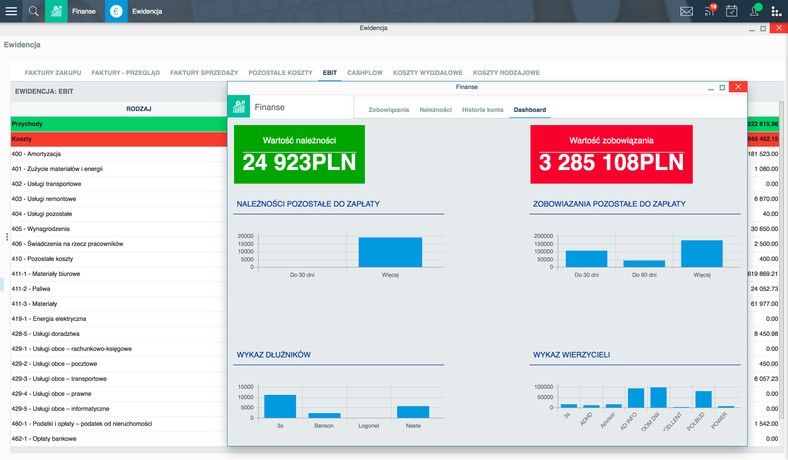
Task: Minimize the Ewidencja window
Action: click(752, 29)
